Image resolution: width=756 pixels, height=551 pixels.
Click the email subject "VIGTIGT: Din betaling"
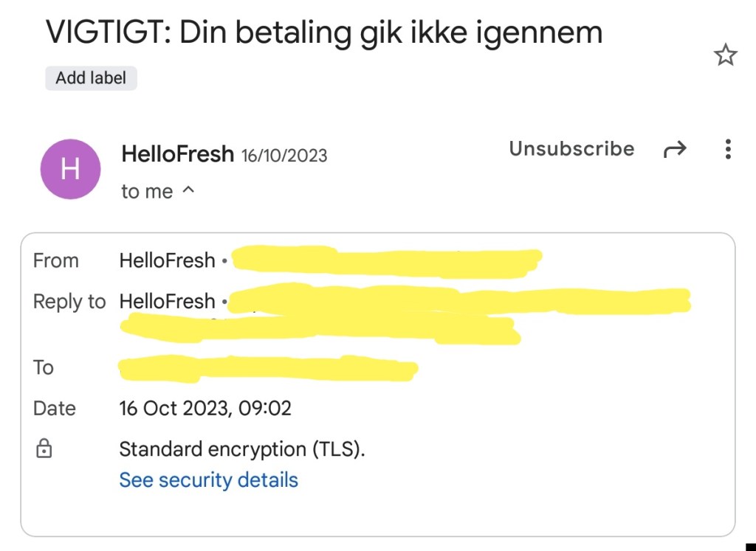[324, 33]
